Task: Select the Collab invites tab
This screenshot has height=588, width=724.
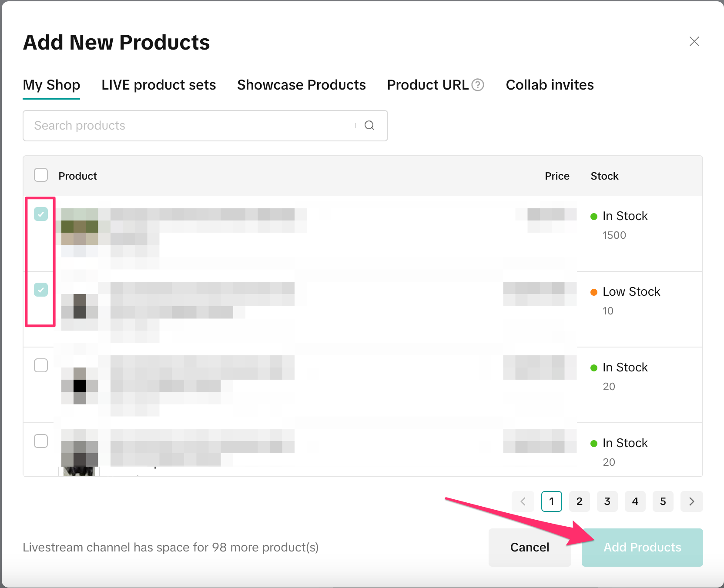Action: point(550,85)
